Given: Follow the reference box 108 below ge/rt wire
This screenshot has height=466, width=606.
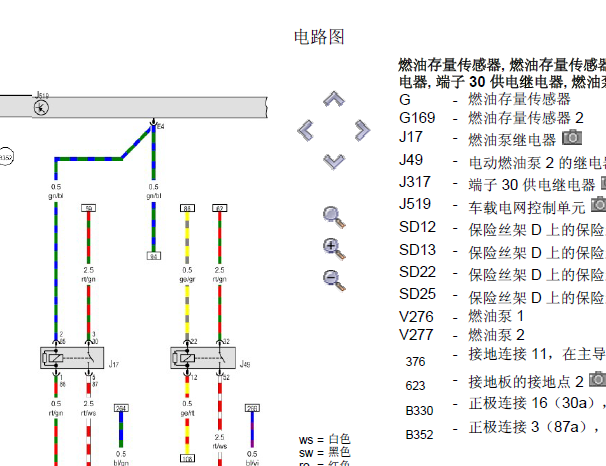Looking at the screenshot, I should [x=187, y=459].
